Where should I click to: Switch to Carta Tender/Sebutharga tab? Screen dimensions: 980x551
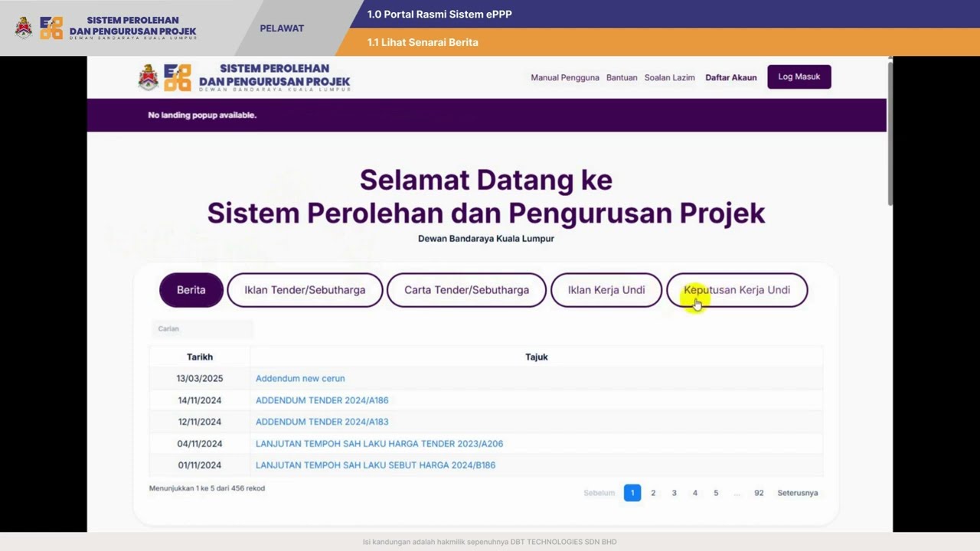click(466, 290)
